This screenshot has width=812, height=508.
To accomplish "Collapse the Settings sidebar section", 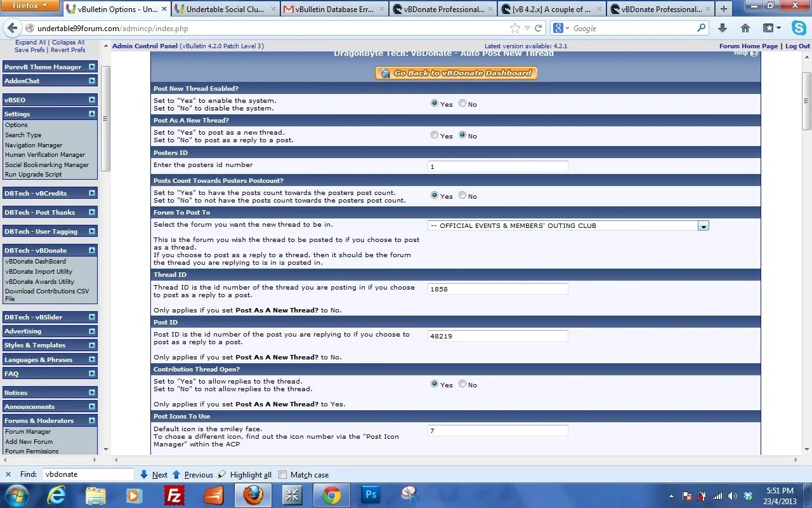I will click(92, 114).
